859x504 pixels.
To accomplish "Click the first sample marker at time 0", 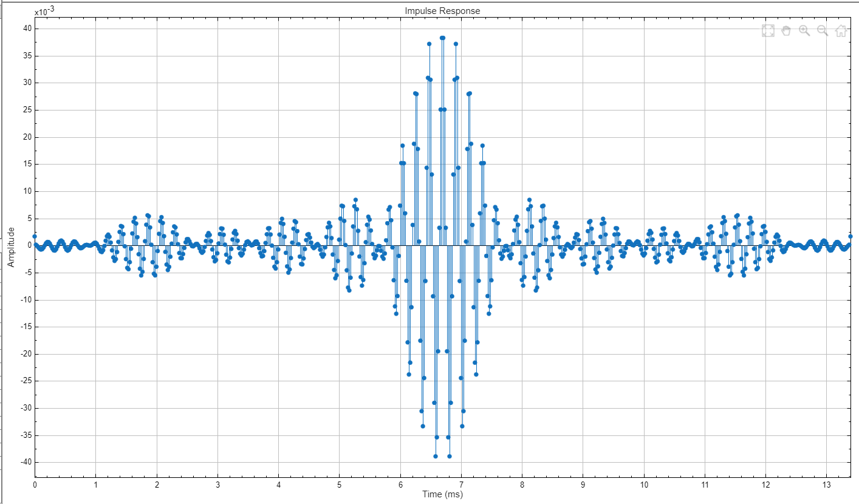I will coord(35,236).
